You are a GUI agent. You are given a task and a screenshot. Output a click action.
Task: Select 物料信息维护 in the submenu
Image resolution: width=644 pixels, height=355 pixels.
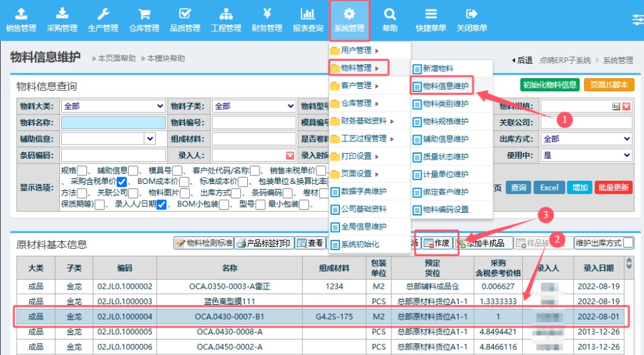coord(446,86)
